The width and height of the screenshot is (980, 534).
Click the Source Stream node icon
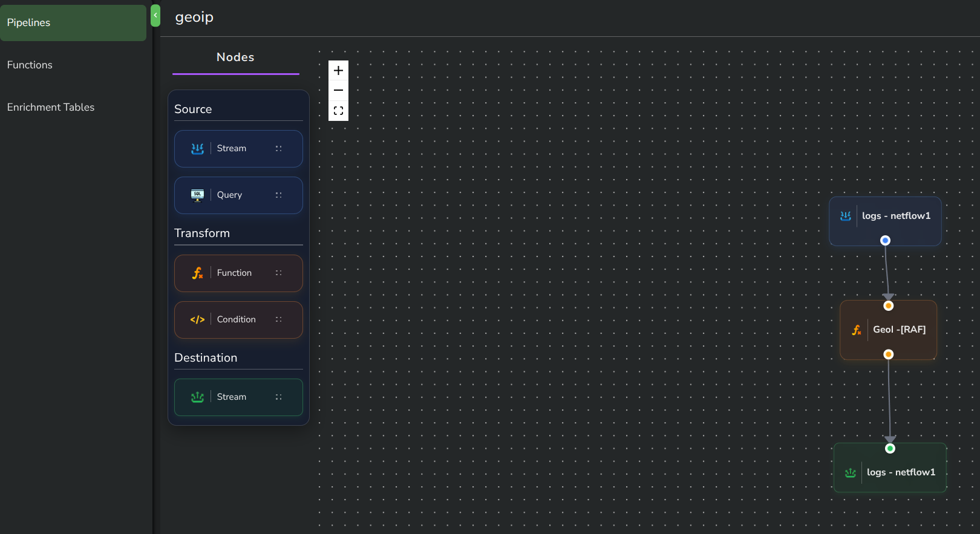[x=197, y=149]
